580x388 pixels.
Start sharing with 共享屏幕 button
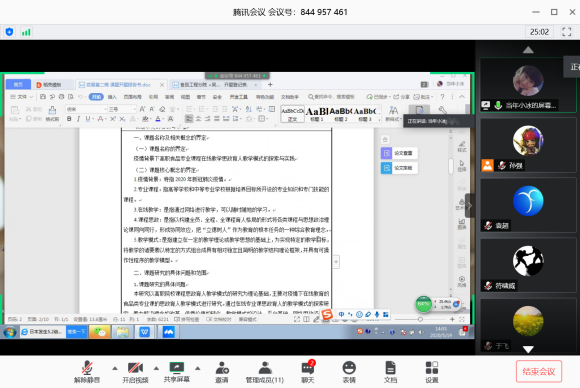tap(176, 372)
